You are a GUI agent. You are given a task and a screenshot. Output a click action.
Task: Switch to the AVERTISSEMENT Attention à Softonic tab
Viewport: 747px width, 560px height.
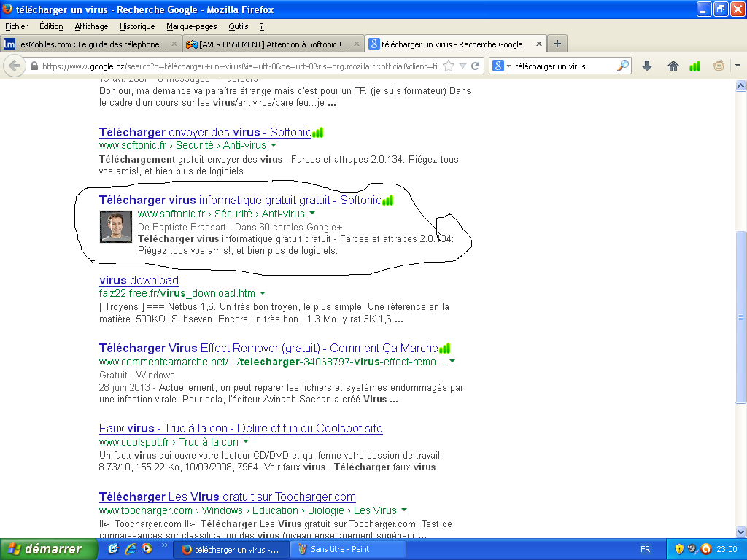point(273,44)
